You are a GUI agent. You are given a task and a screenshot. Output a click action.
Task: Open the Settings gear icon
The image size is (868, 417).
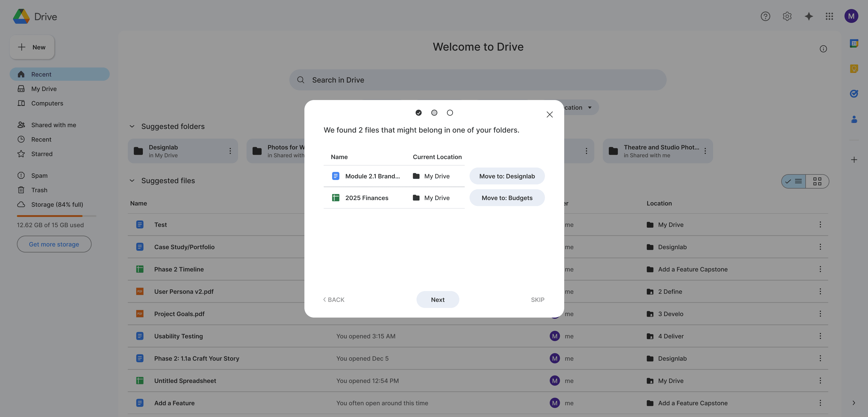point(787,16)
